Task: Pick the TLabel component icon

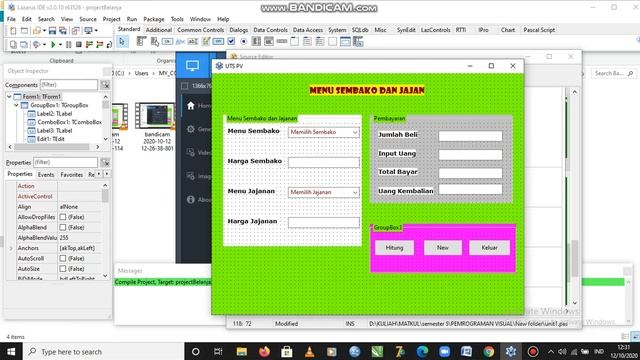Action: pyautogui.click(x=180, y=41)
